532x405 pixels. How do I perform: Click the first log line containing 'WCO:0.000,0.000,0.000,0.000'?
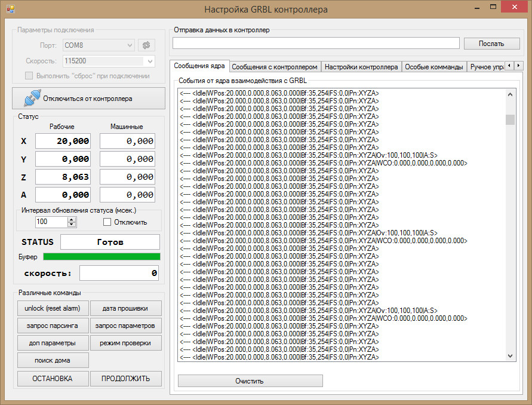(x=324, y=163)
